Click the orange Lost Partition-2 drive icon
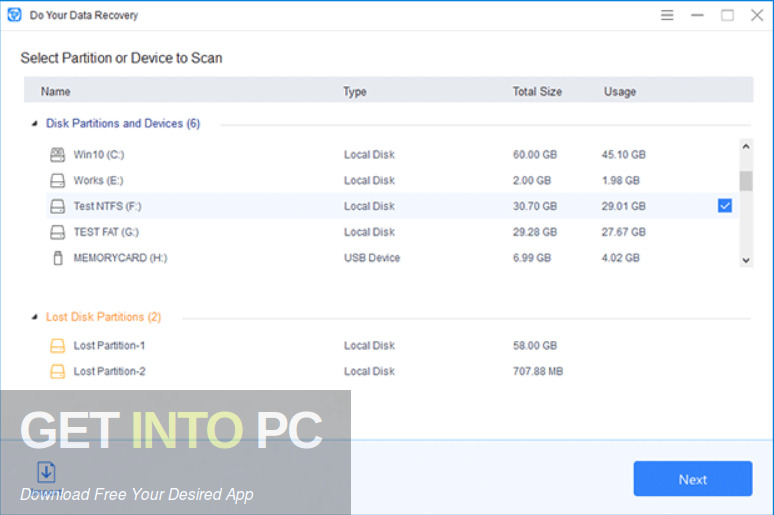 point(57,371)
